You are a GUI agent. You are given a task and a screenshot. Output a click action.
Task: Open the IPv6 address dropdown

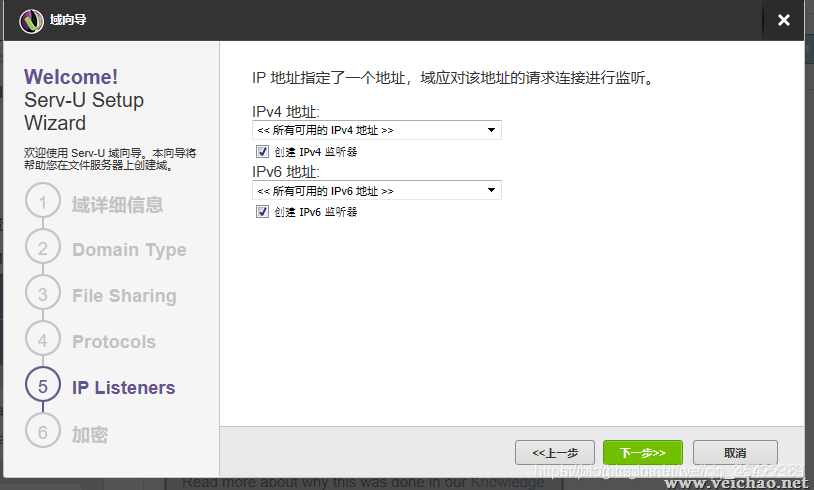coord(377,190)
